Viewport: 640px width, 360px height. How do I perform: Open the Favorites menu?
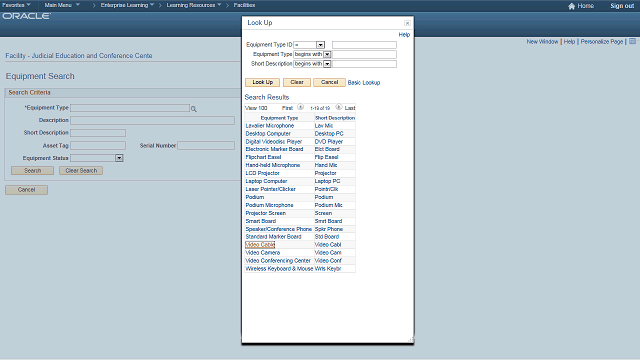[x=16, y=5]
